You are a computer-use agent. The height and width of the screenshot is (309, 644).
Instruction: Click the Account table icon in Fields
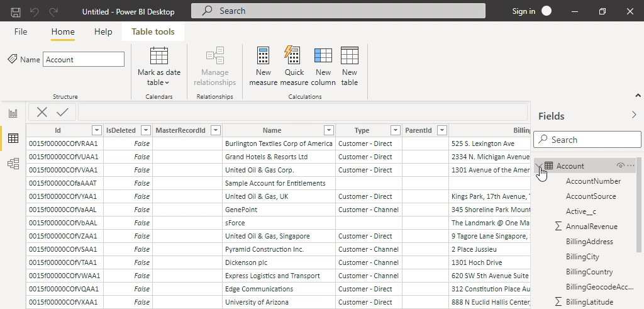click(x=548, y=166)
